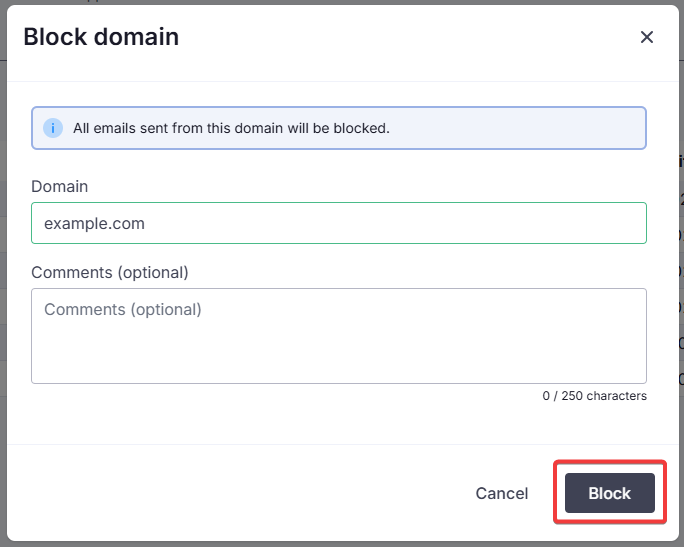Click the blocked emails info banner text
Screen dimensions: 684x547
point(231,128)
